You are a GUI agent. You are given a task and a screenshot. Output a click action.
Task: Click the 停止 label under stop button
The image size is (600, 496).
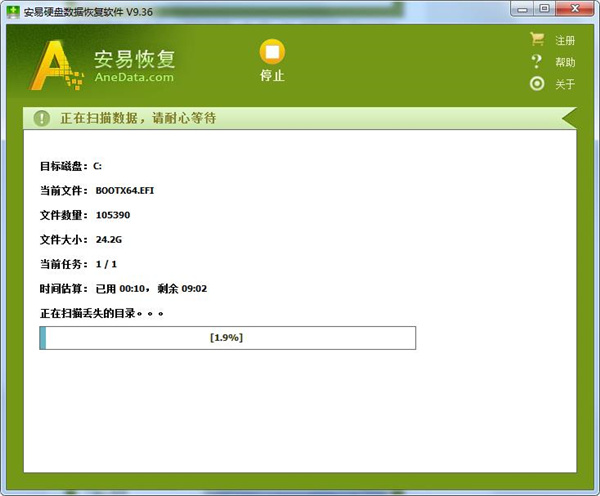pos(272,75)
